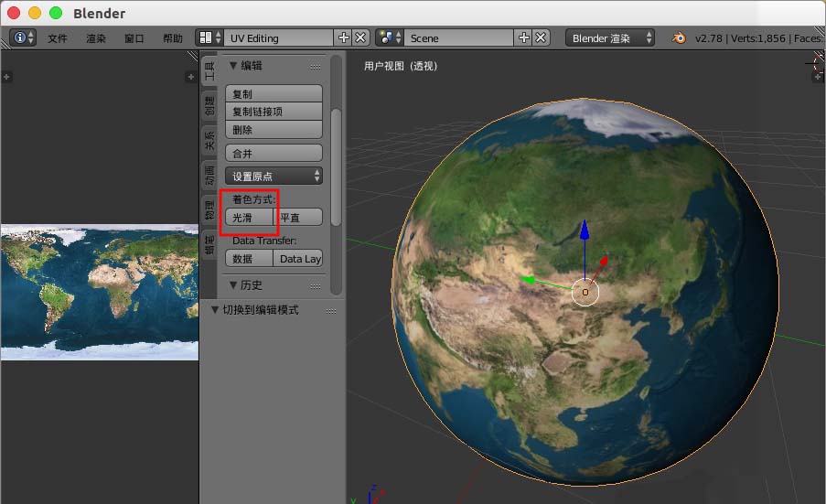The height and width of the screenshot is (504, 826).
Task: Switch to the 关系 tab
Action: (x=209, y=140)
